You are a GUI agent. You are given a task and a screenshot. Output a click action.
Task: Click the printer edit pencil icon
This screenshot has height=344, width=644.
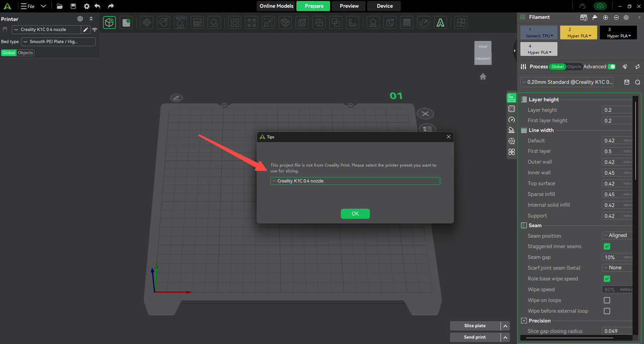coord(86,30)
